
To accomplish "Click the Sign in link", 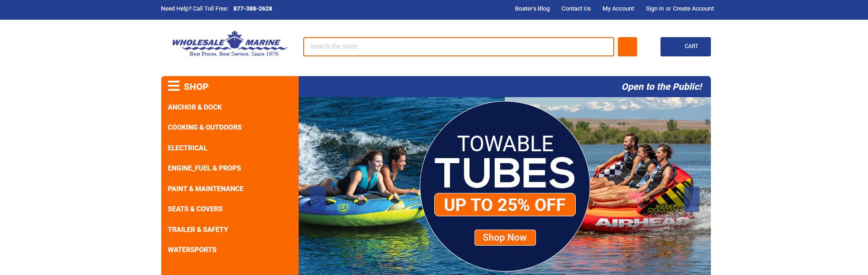I will 655,9.
